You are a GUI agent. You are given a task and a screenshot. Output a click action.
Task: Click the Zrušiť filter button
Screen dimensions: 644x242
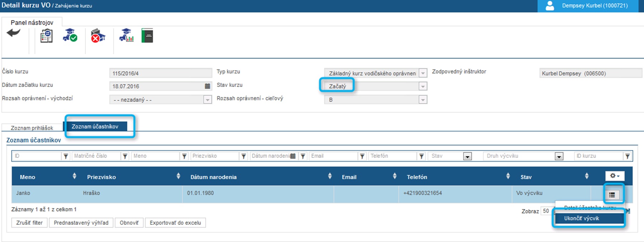pos(29,223)
